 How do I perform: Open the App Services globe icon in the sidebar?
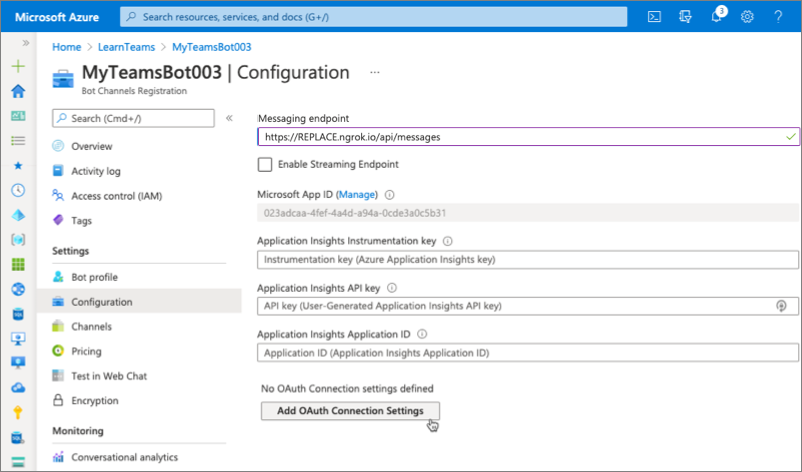(18, 289)
